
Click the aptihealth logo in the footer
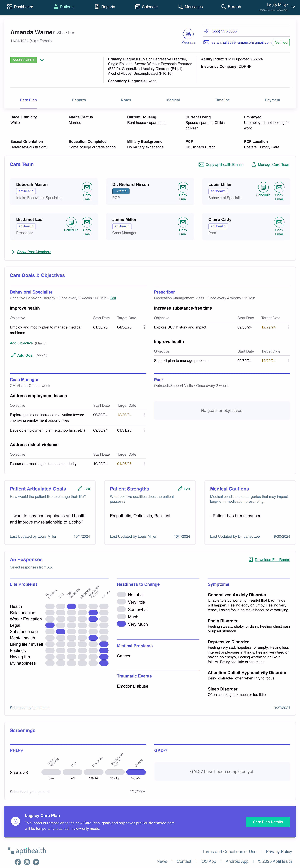[27, 851]
